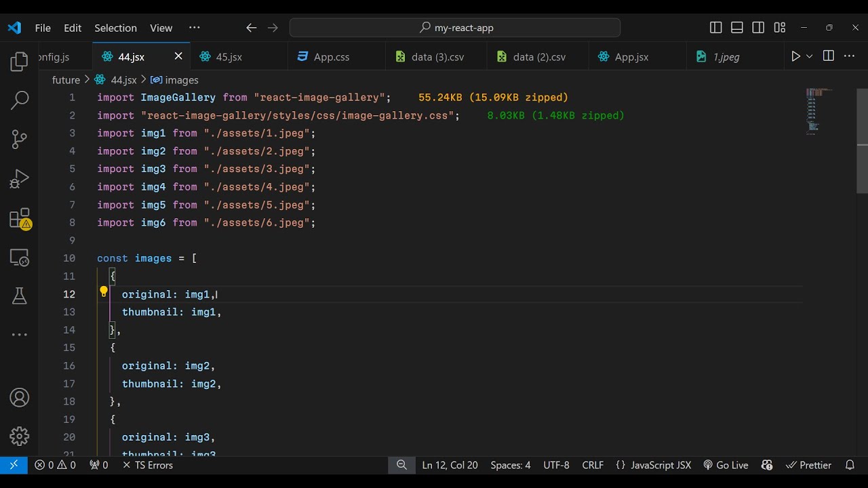Change file encoding UTF-8
The image size is (868, 488).
[556, 465]
